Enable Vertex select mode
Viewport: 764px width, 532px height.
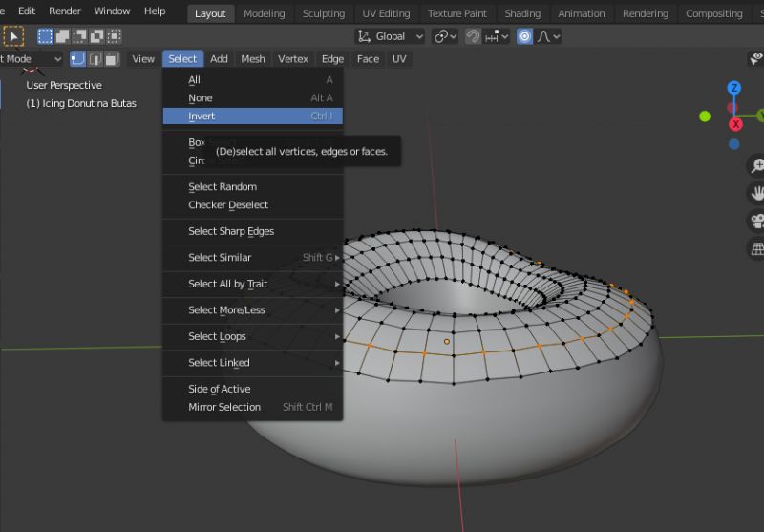(x=78, y=59)
